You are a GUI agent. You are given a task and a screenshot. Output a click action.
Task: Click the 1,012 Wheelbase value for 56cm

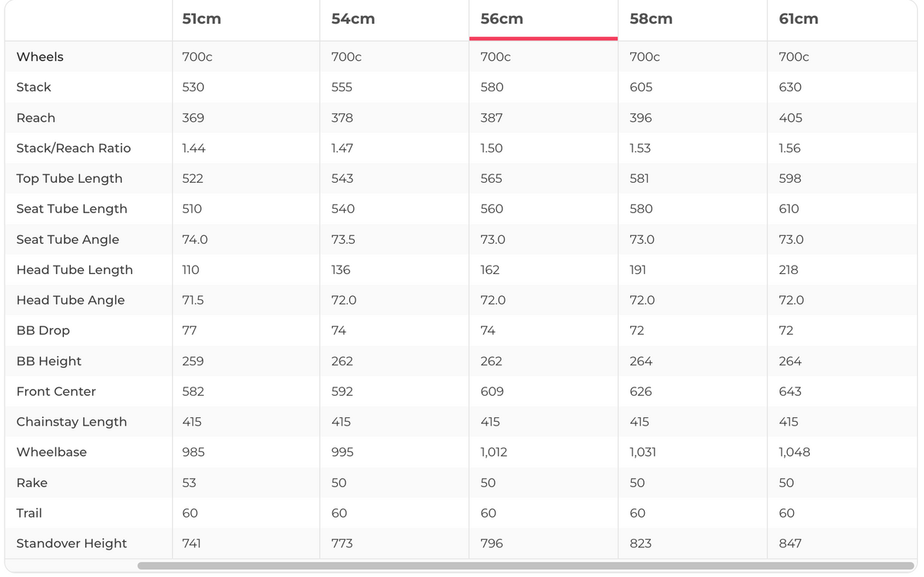tap(494, 453)
